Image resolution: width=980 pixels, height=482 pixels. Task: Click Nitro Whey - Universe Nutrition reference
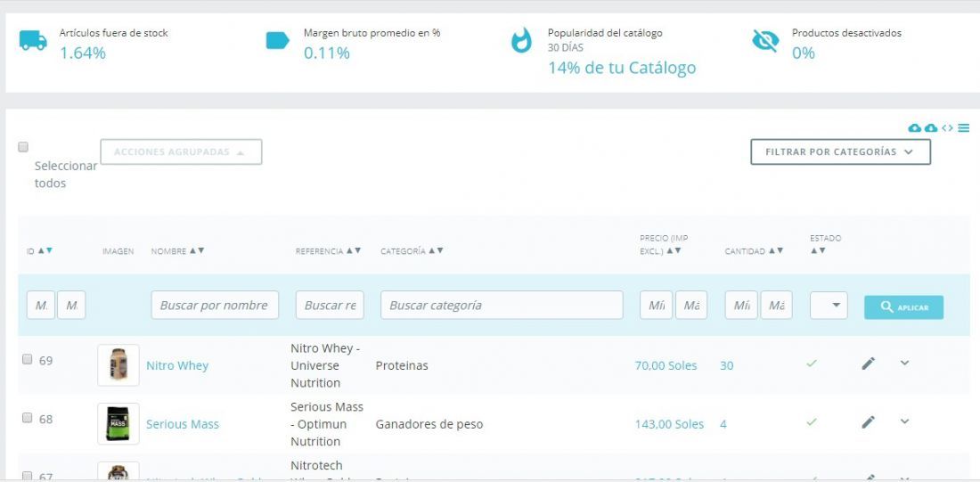[325, 365]
